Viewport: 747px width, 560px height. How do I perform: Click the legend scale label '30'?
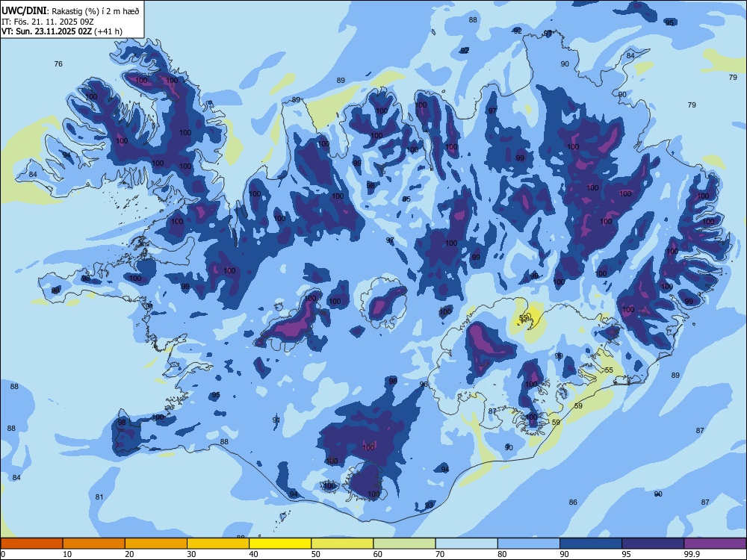pyautogui.click(x=191, y=554)
